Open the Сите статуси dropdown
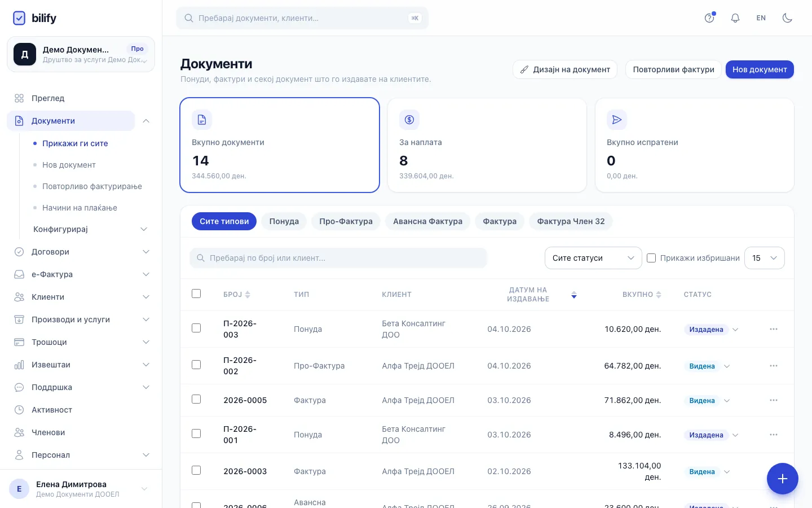Image resolution: width=812 pixels, height=508 pixels. pyautogui.click(x=593, y=258)
